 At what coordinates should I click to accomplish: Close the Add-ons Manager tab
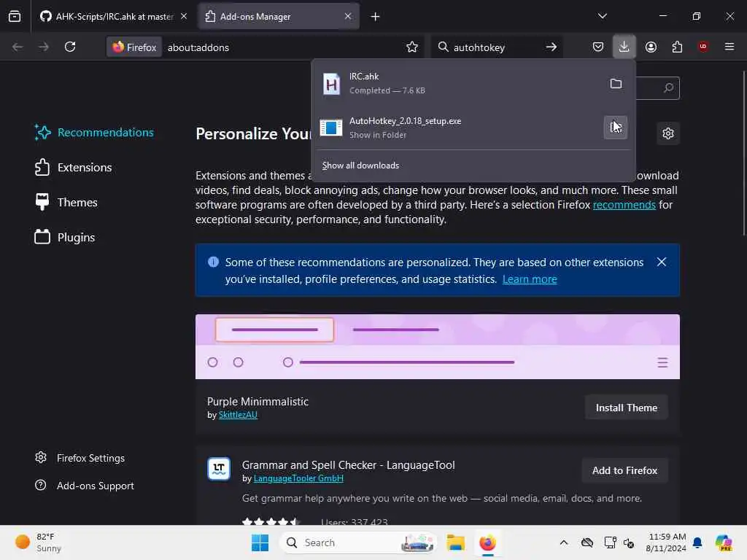(348, 16)
